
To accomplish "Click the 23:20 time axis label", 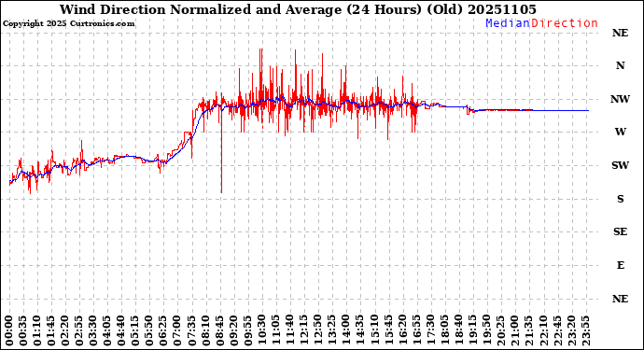I will [x=571, y=331].
